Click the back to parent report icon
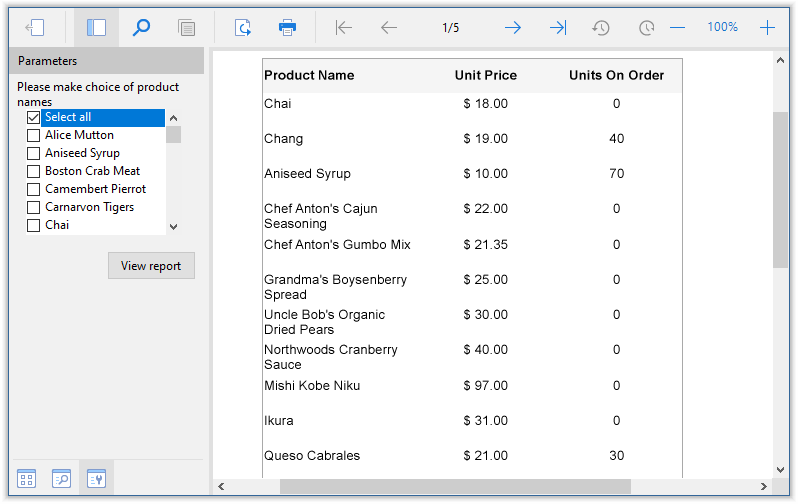798x504 pixels. [x=35, y=27]
